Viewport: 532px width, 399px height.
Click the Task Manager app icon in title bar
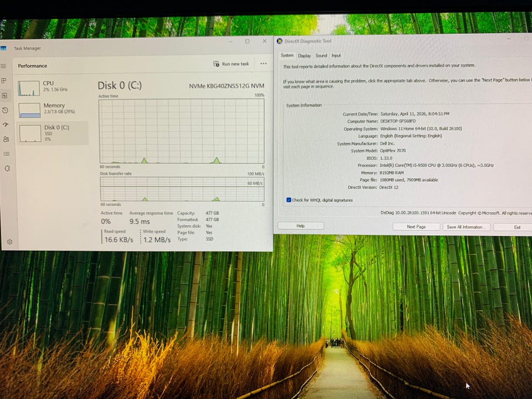click(x=3, y=48)
